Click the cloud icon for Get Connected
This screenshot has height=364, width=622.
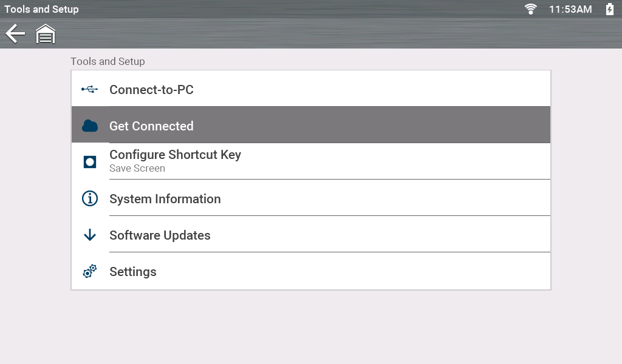(90, 126)
